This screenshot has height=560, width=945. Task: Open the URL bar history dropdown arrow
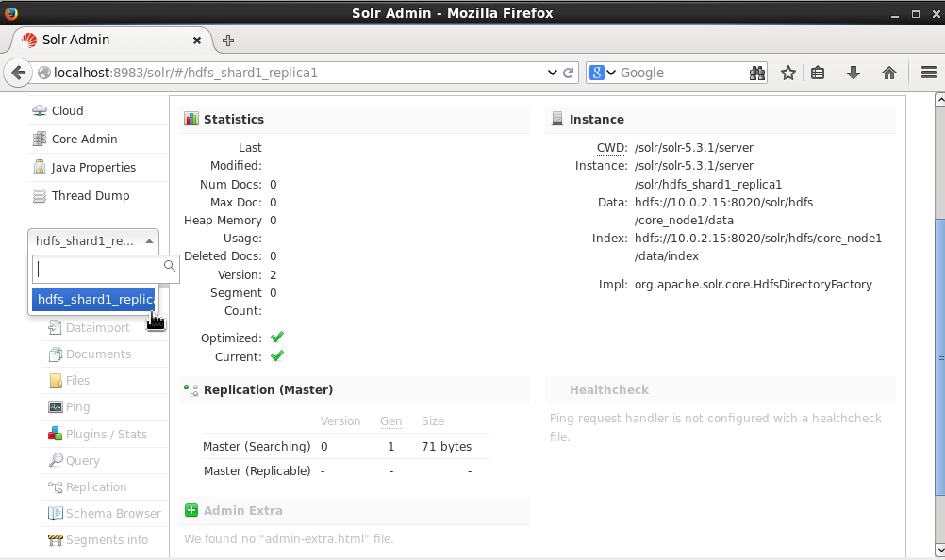[552, 73]
